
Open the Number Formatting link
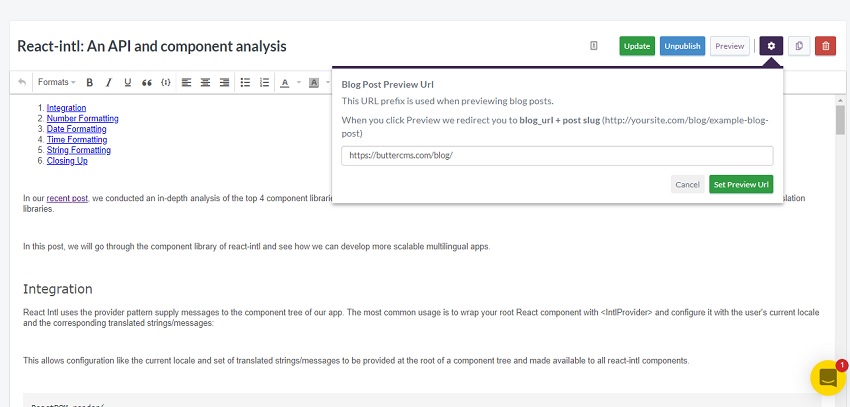82,118
